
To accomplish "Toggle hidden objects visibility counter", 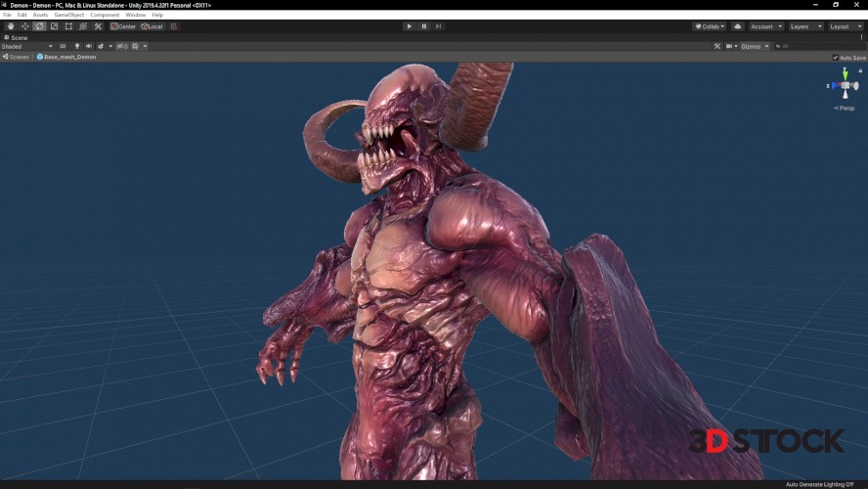I will point(122,47).
